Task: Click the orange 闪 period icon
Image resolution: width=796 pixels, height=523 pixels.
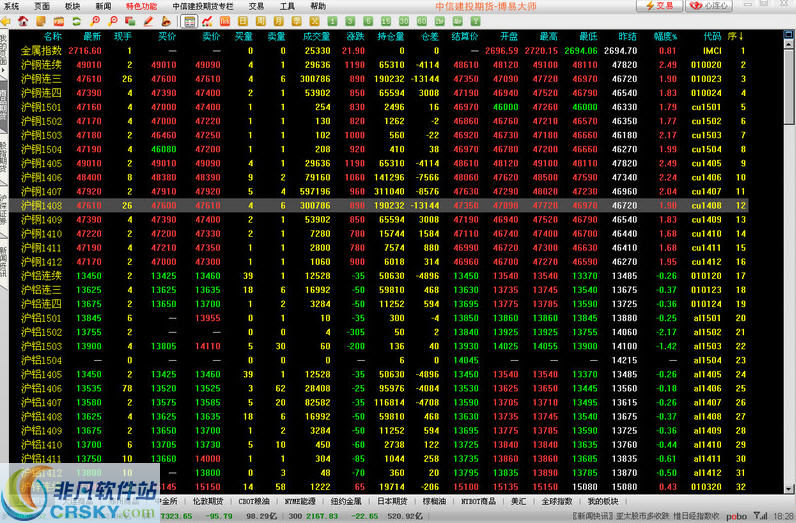Action: tap(225, 21)
